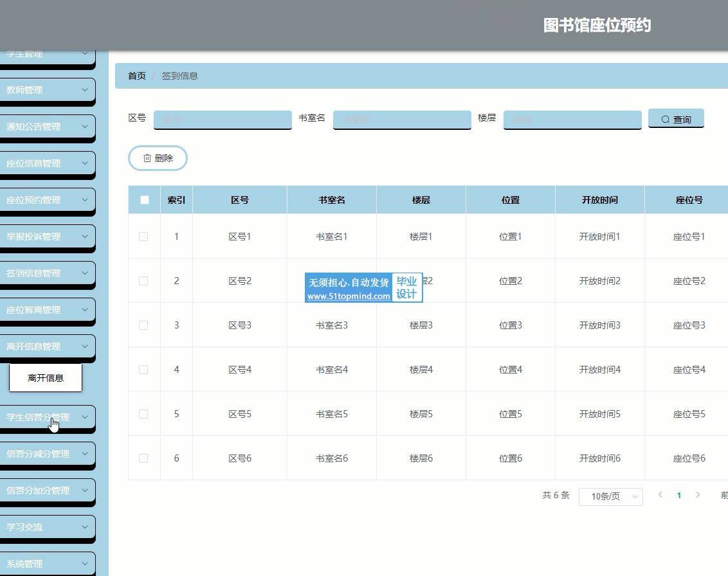Click the cell 位置3
Screen dimensions: 728x576
(x=510, y=325)
